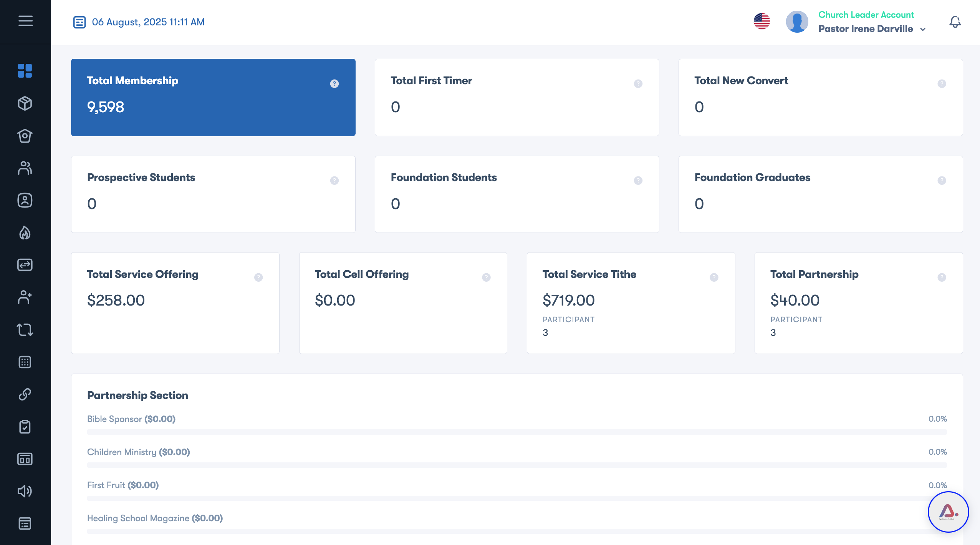Click PARTICIPANT label under Total Partnership

tap(796, 320)
